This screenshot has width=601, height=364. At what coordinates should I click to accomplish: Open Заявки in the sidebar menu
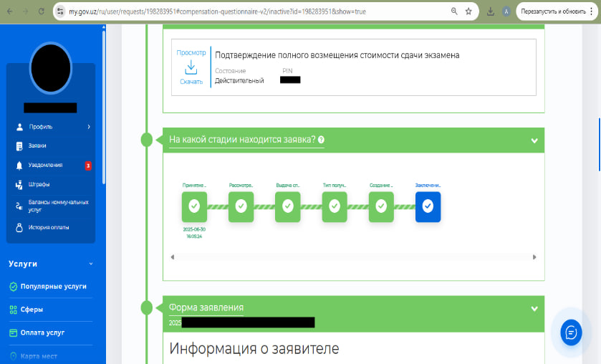[x=37, y=145]
